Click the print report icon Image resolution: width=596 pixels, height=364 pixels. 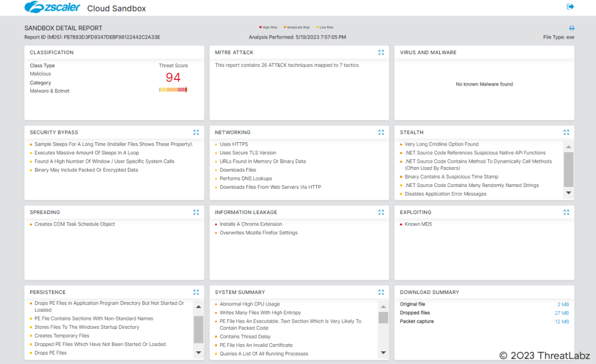(572, 28)
